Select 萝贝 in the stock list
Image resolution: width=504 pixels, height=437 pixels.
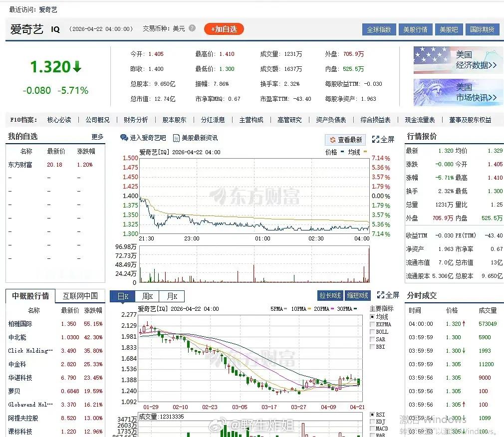click(14, 392)
